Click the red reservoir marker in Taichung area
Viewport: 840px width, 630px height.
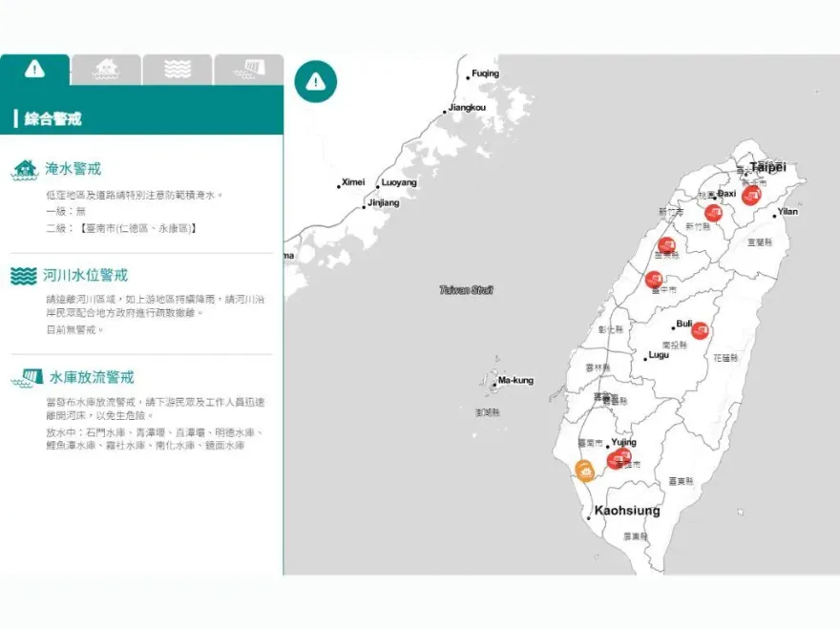pyautogui.click(x=655, y=278)
